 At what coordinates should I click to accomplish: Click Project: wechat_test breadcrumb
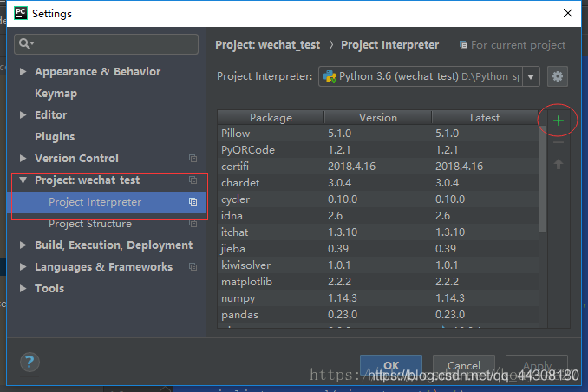point(267,45)
